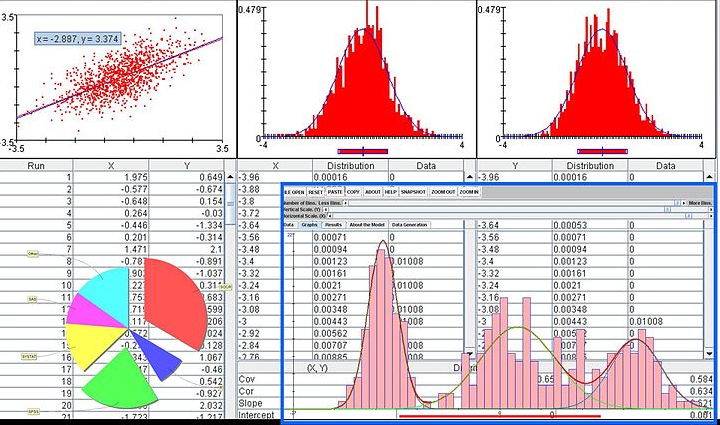Click the Vertical Scale left arrow
The width and height of the screenshot is (720, 425).
point(326,209)
